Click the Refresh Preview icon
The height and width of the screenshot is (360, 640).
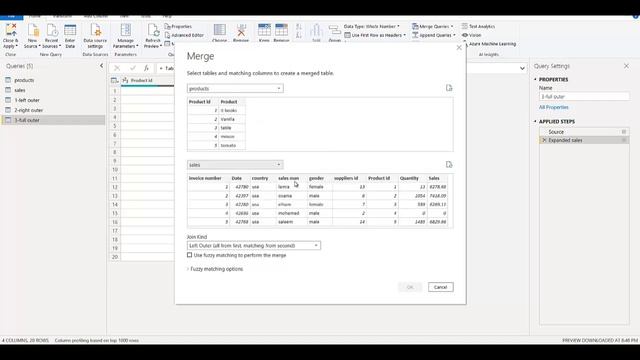pos(153,30)
